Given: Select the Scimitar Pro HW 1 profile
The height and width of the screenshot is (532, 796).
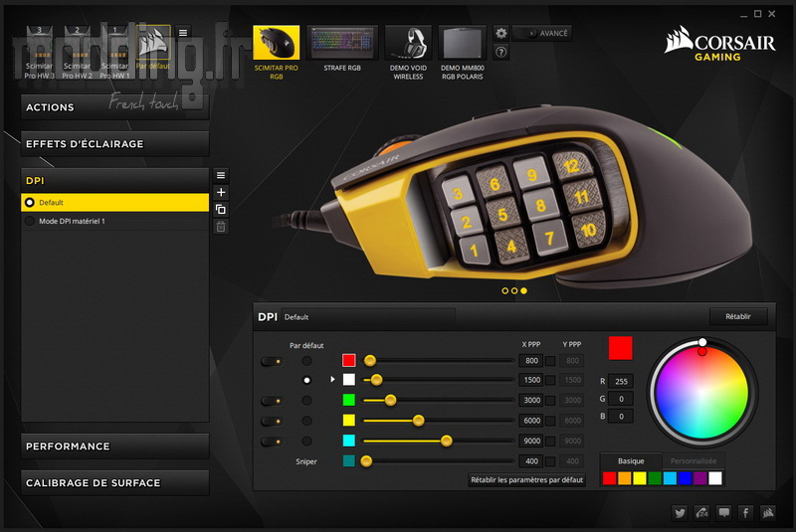Looking at the screenshot, I should (x=114, y=53).
